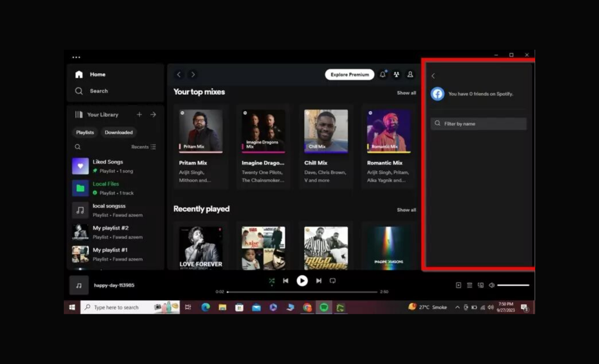Open the Now Playing view icon
599x364 pixels.
(458, 285)
